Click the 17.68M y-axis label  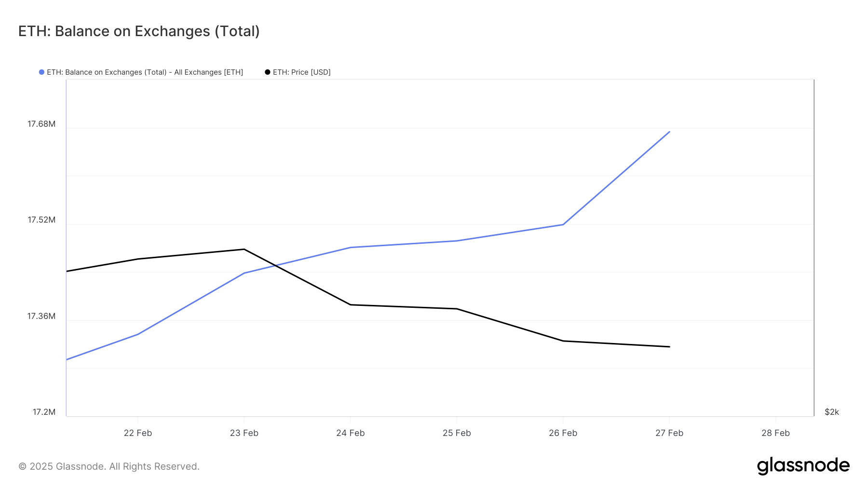click(x=41, y=124)
